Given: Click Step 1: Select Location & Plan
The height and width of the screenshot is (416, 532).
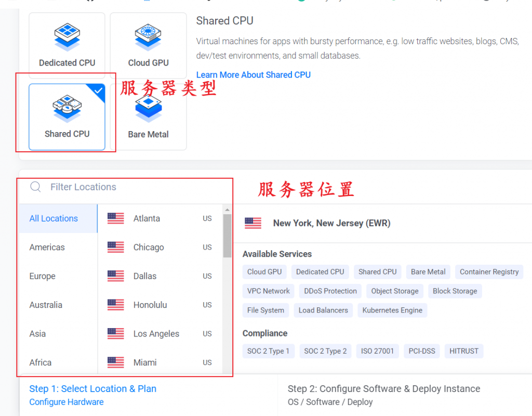Looking at the screenshot, I should tap(92, 388).
